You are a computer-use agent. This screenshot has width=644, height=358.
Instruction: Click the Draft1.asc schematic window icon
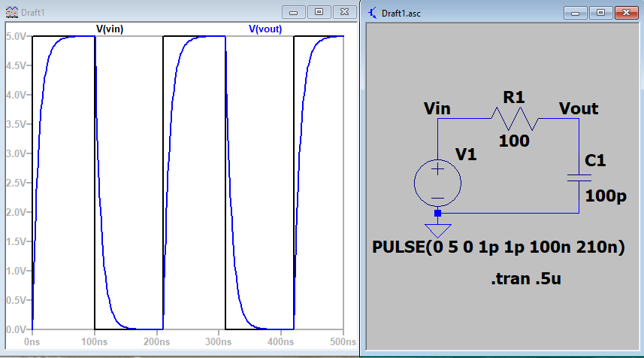pyautogui.click(x=372, y=13)
